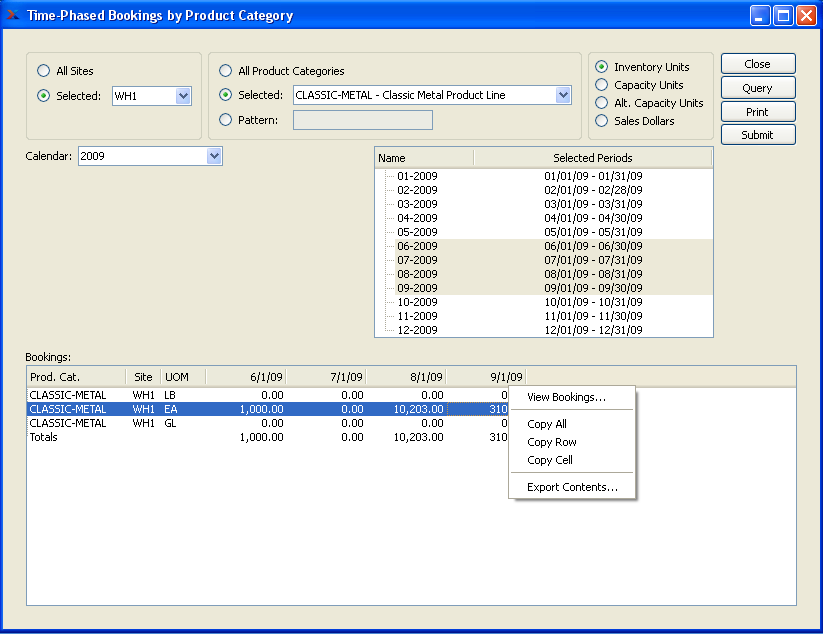This screenshot has height=634, width=823.
Task: Pick Export Contents... from context menu
Action: (x=572, y=488)
